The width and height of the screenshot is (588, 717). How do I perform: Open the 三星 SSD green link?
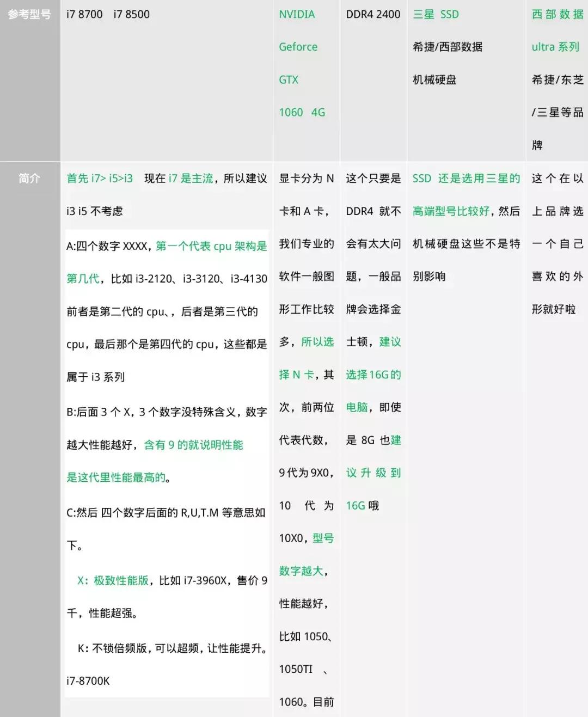pos(437,15)
